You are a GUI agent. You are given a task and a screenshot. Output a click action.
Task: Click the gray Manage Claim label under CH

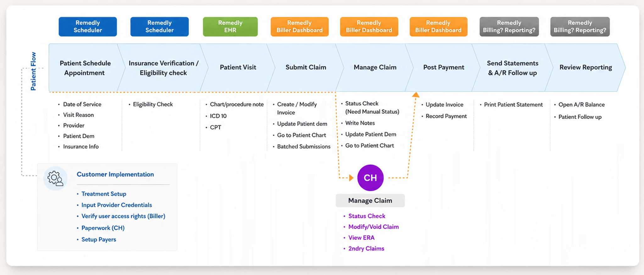pyautogui.click(x=370, y=201)
